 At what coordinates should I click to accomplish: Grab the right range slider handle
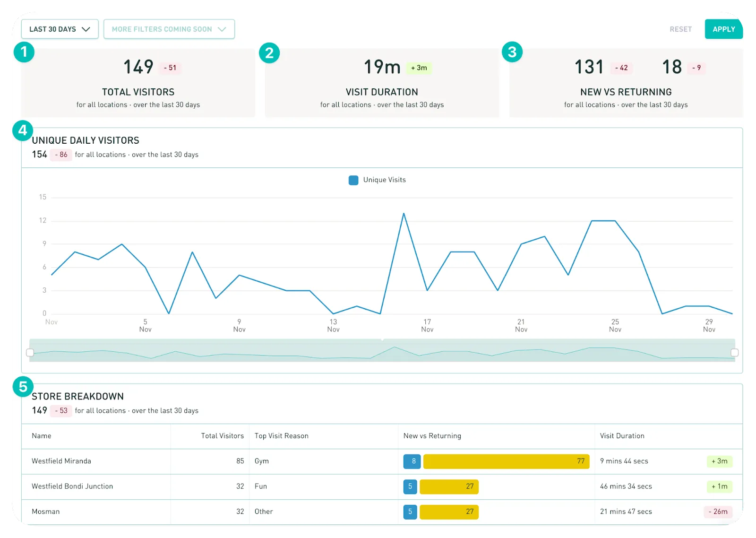734,353
